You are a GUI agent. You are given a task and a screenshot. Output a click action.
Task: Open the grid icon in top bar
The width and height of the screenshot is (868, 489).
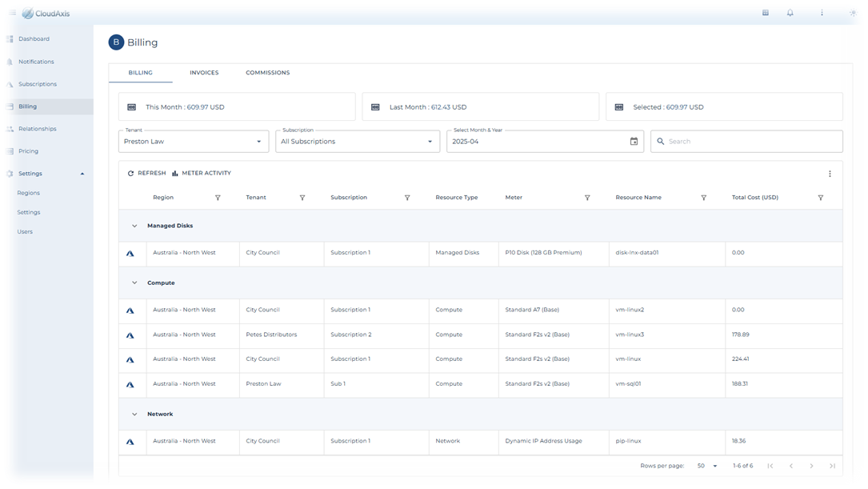click(x=766, y=13)
